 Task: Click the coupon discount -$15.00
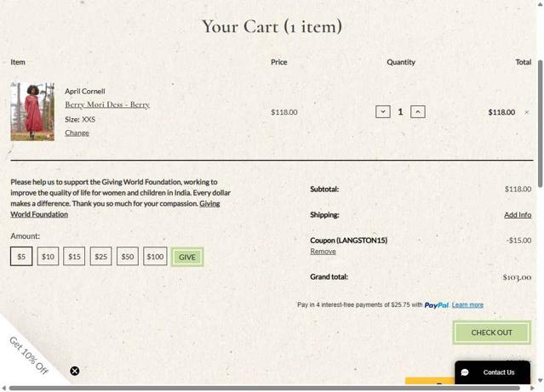[518, 240]
